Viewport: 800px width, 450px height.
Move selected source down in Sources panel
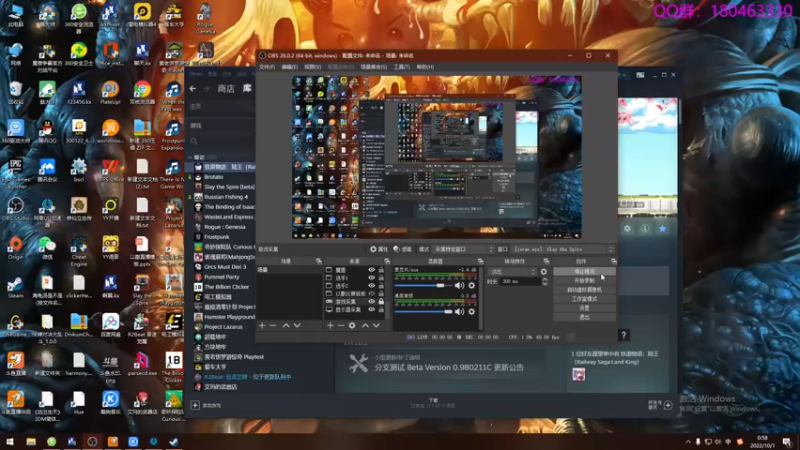pos(376,326)
